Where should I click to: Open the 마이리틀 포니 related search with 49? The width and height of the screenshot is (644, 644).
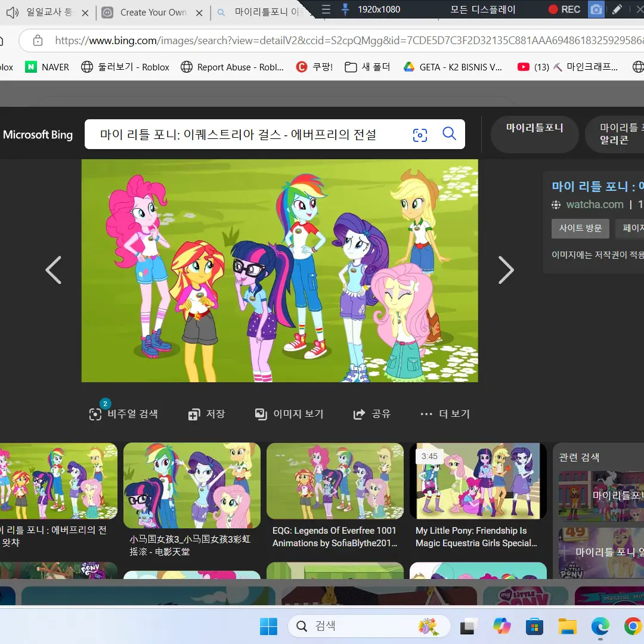(601, 553)
